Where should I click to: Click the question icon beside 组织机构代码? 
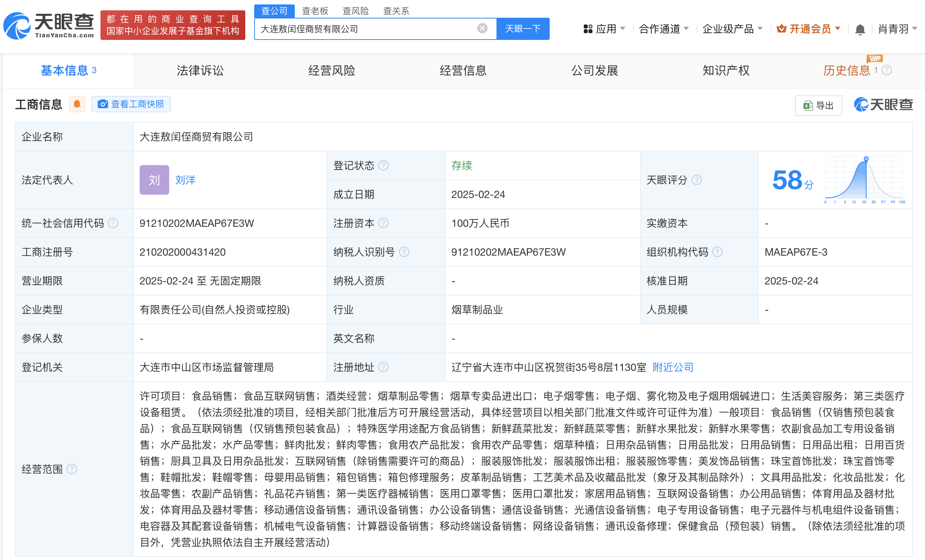pyautogui.click(x=717, y=252)
